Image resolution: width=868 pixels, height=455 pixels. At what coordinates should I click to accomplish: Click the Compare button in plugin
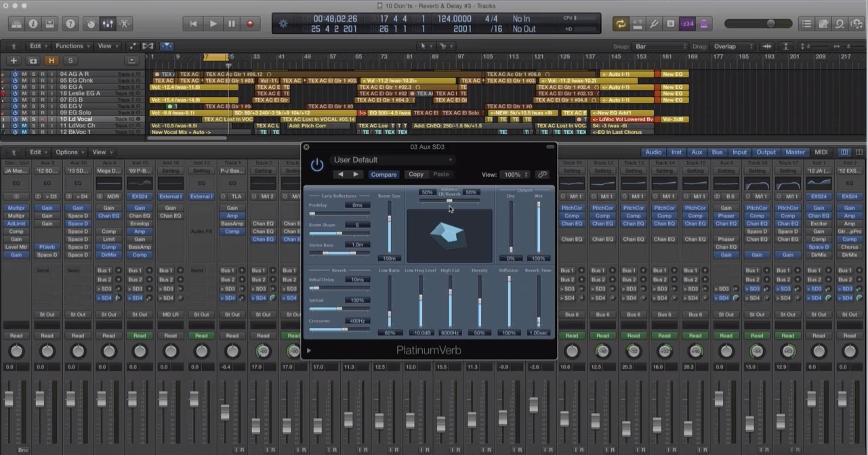coord(384,174)
